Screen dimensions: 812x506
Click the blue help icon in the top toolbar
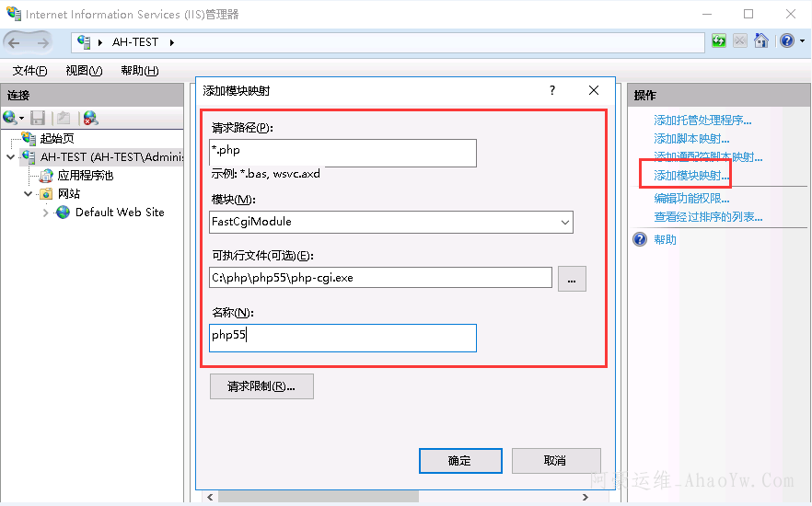[x=787, y=41]
